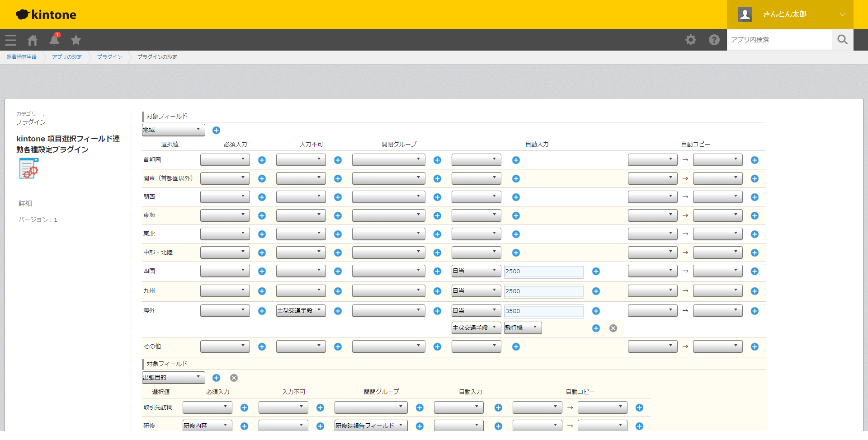This screenshot has width=868, height=440.
Task: Open the help question mark icon
Action: [714, 40]
